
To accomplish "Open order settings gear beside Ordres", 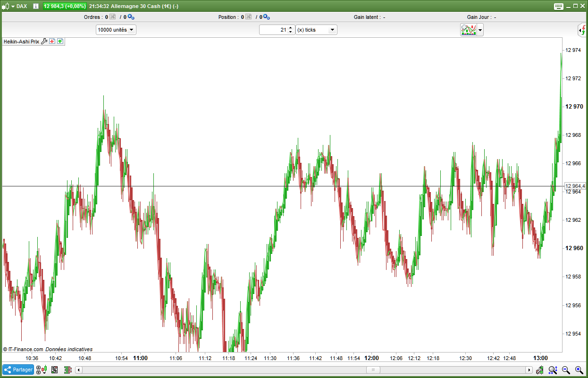I will click(x=131, y=17).
